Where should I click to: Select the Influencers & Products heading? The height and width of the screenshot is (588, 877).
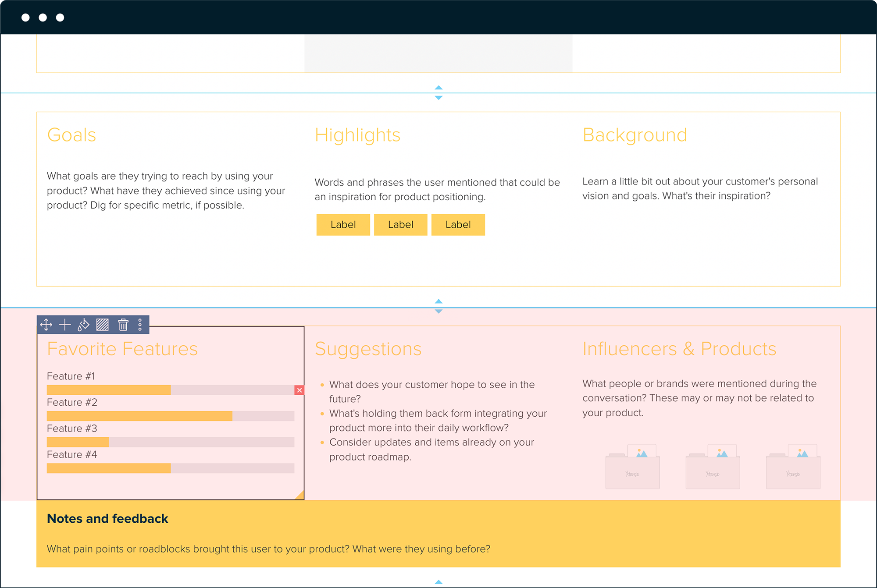tap(679, 349)
